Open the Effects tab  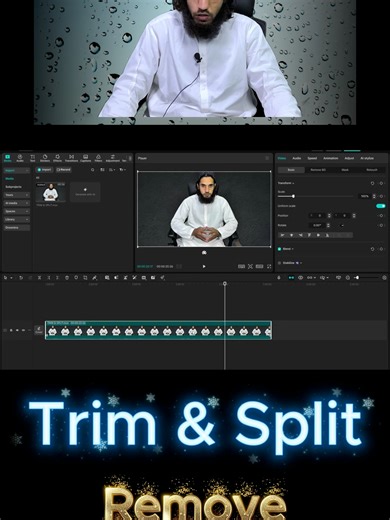pos(57,158)
